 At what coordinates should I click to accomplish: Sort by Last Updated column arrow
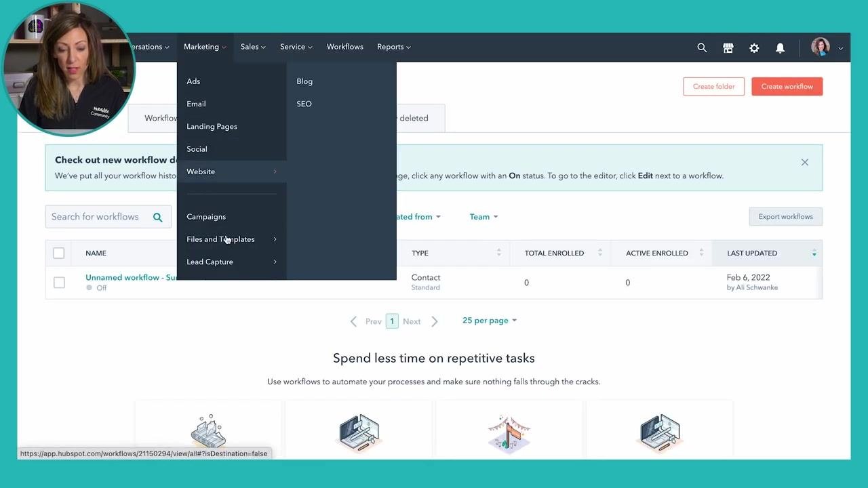coord(814,253)
